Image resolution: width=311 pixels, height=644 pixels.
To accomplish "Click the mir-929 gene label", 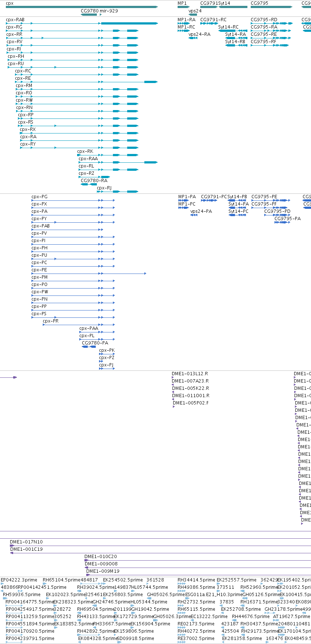I will pyautogui.click(x=109, y=11).
